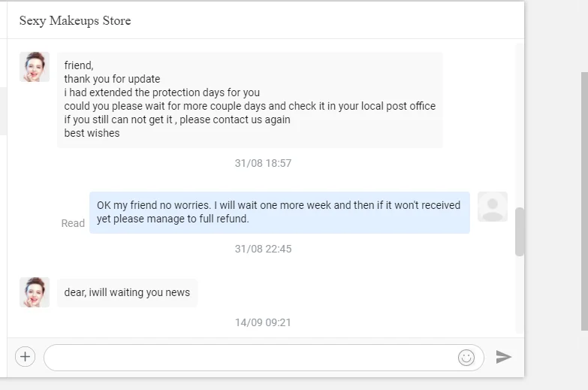Click the page scrollbar on the far right
The image size is (588, 390).
coord(584,201)
